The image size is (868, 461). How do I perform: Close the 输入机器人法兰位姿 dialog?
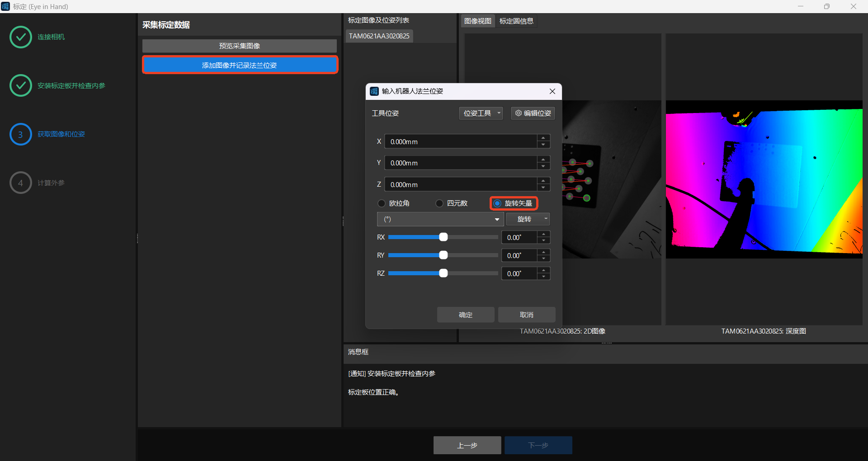(x=552, y=91)
